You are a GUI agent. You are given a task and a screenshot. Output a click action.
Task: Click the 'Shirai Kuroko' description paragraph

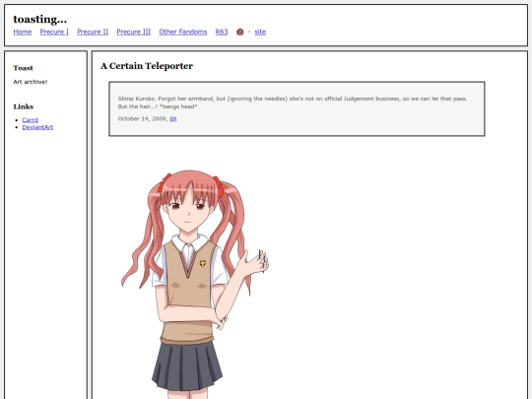tap(293, 102)
